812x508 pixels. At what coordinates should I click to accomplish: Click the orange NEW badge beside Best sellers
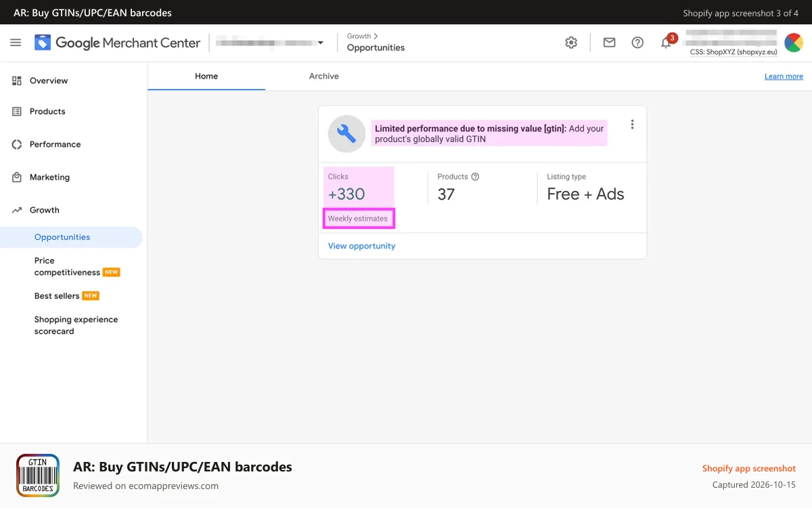coord(91,296)
